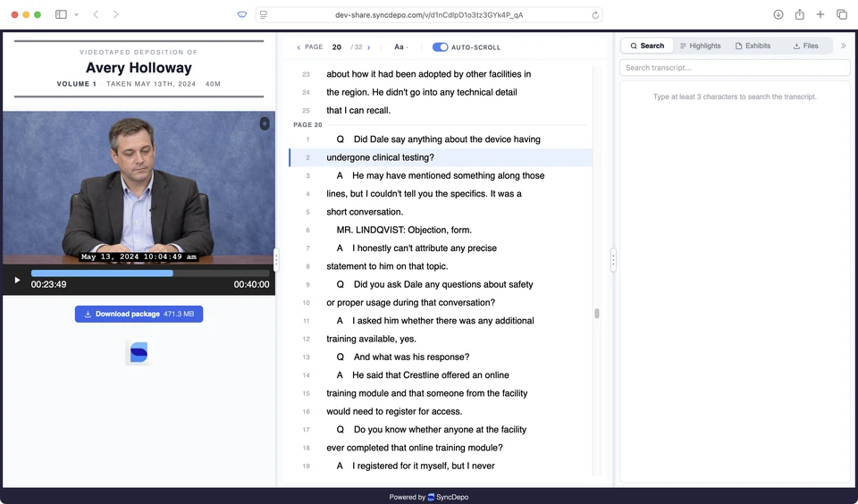
Task: Go to next transcript page
Action: (369, 47)
